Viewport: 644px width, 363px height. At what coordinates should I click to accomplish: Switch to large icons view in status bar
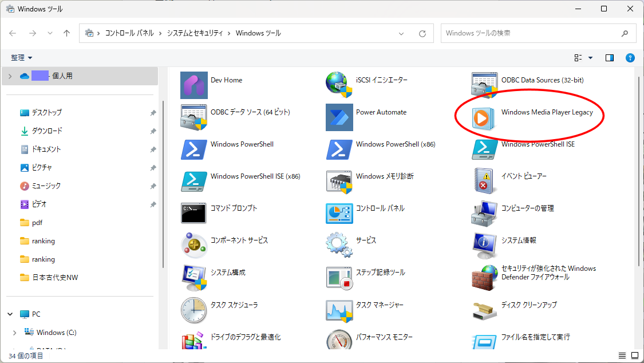(634, 356)
